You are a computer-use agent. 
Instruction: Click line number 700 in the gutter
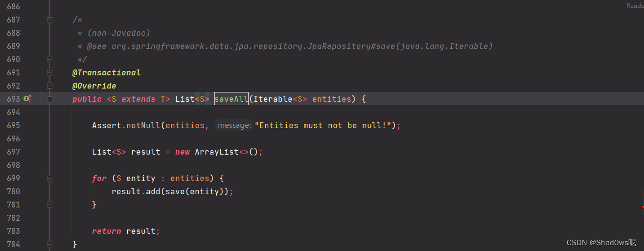tap(14, 191)
